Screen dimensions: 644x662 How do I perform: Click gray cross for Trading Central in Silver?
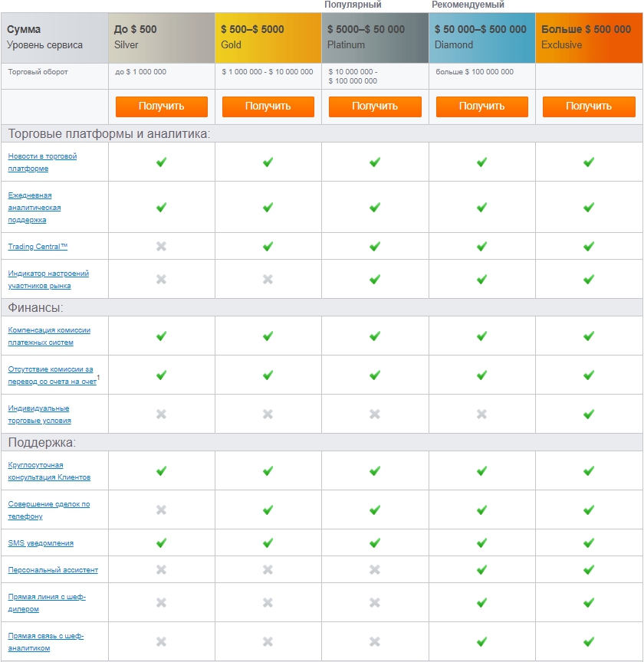click(161, 246)
